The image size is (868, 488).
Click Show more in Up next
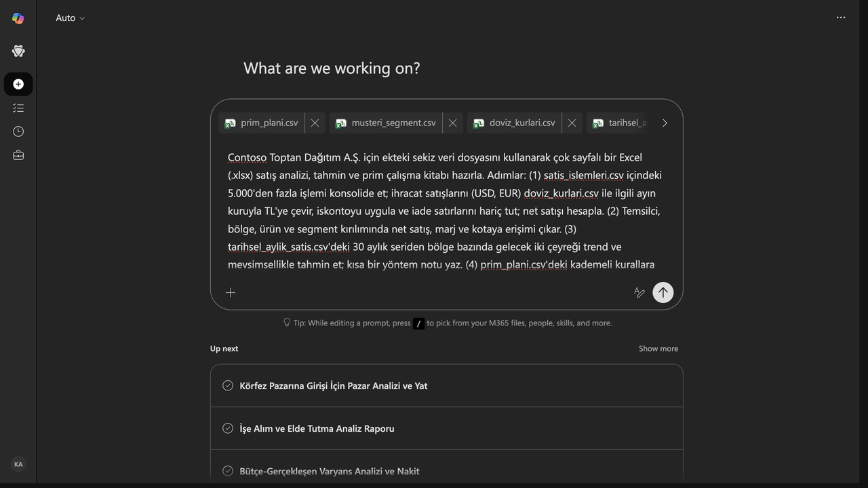pos(658,348)
